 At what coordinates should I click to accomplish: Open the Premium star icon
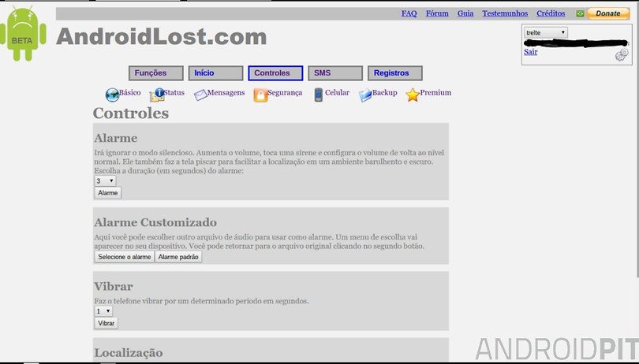[413, 95]
